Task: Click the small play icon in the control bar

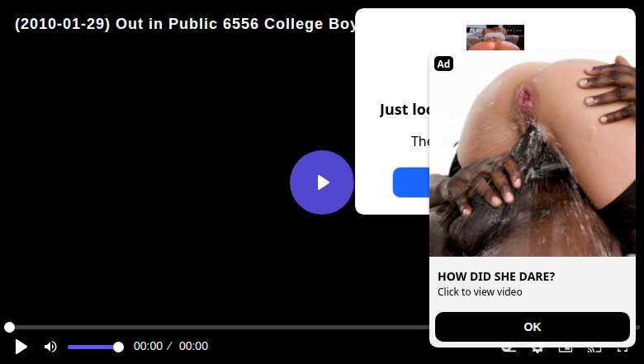Action: [21, 347]
